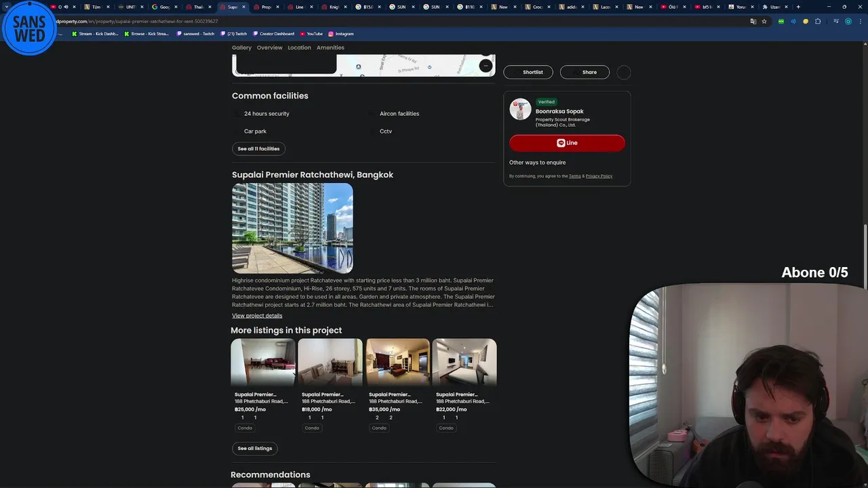Open the Terms link
This screenshot has height=488, width=868.
pos(574,176)
